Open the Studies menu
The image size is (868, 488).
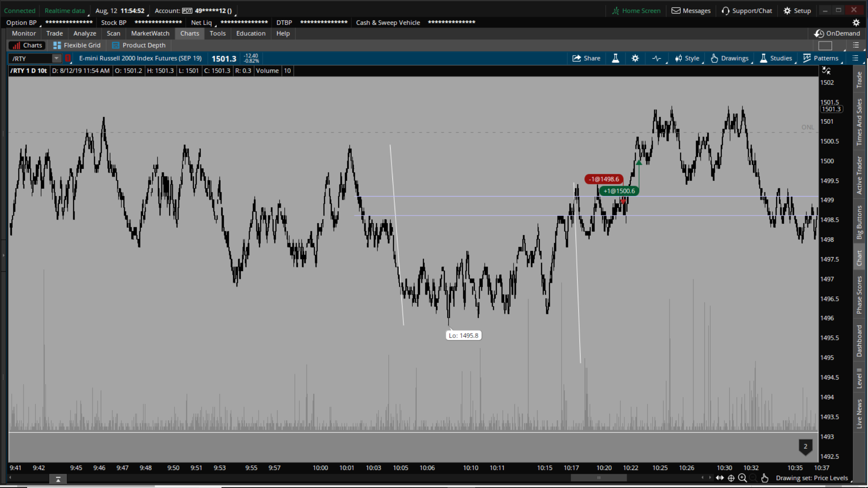pos(776,58)
